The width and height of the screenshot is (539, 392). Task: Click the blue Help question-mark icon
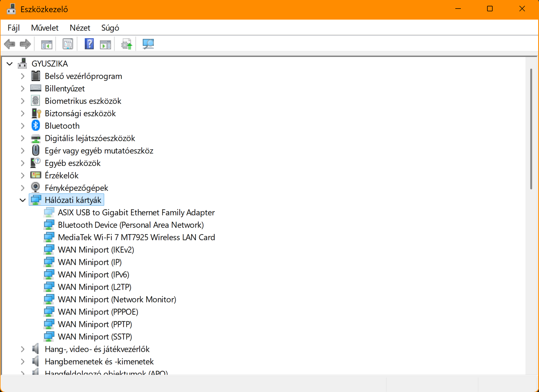(89, 44)
